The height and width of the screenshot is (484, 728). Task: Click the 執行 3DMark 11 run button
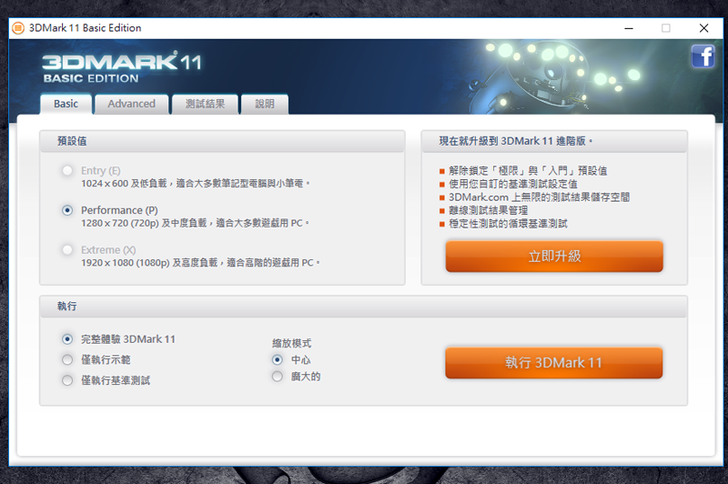(x=554, y=363)
